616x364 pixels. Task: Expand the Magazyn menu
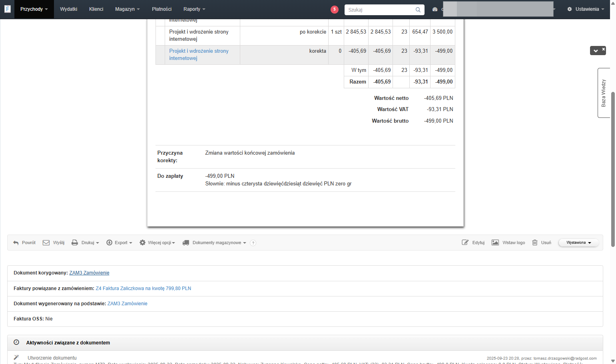pos(128,9)
